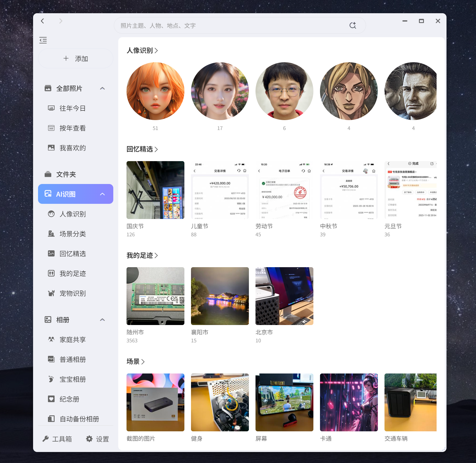Collapse the 相册 section chevron
The image size is (476, 463).
(102, 320)
